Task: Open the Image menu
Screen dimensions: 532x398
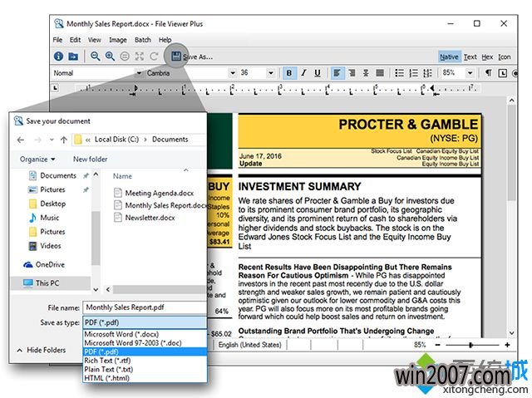Action: [x=118, y=40]
